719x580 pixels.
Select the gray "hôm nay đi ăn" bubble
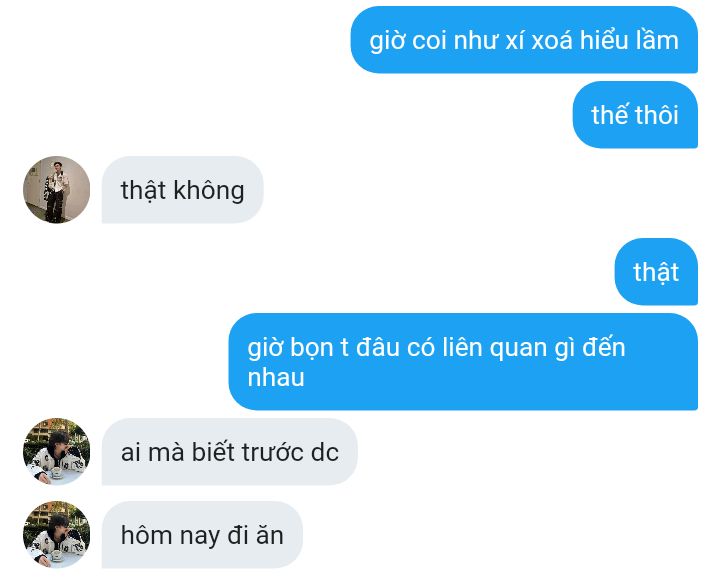pos(202,535)
